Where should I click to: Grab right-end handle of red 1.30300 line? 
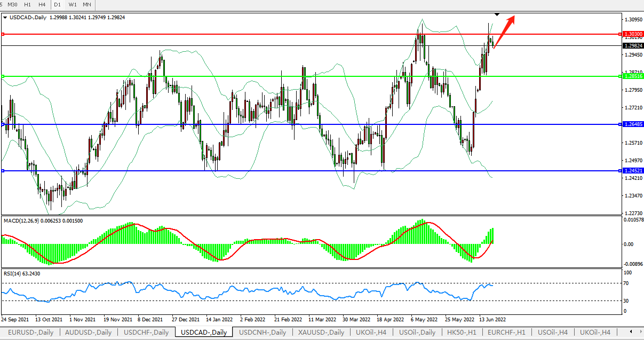coord(620,34)
